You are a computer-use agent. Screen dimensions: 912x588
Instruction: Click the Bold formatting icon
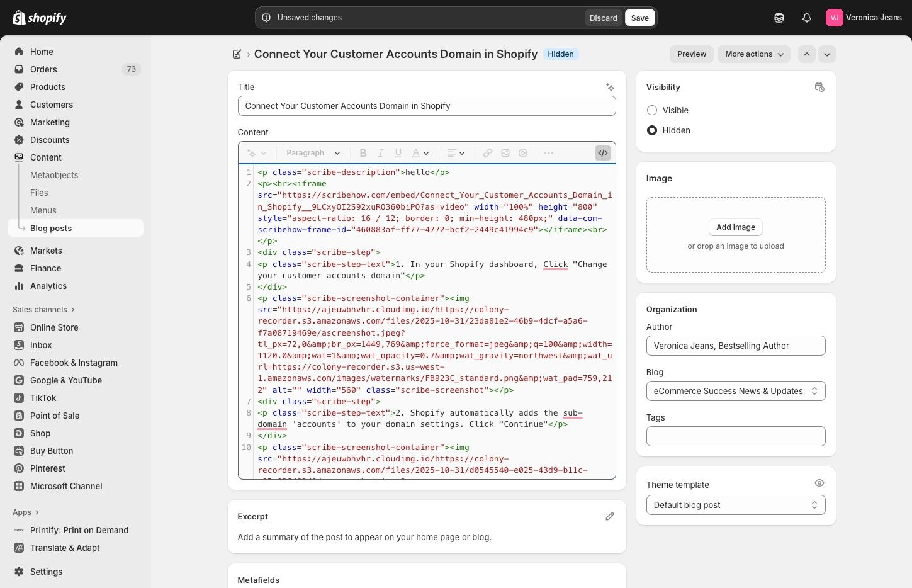tap(363, 153)
